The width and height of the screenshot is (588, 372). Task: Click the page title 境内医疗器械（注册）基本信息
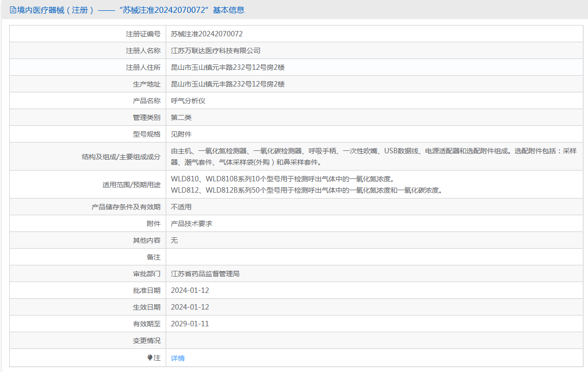click(x=130, y=10)
